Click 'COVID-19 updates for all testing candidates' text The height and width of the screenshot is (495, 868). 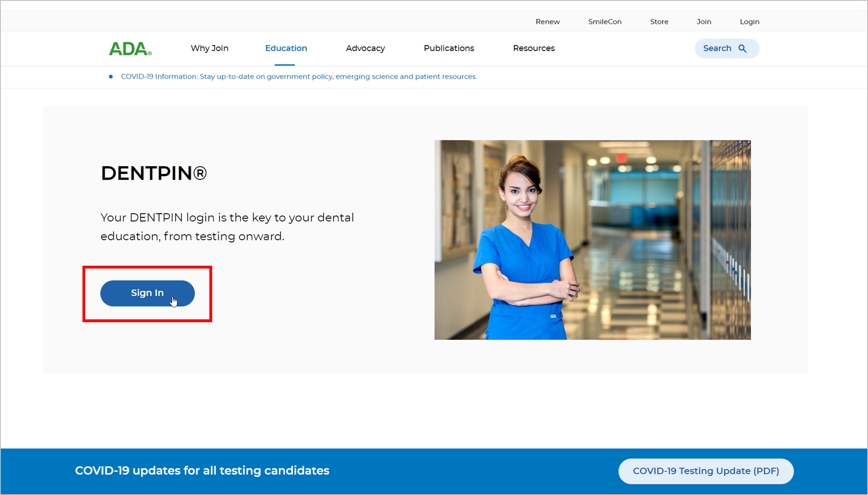pos(202,470)
